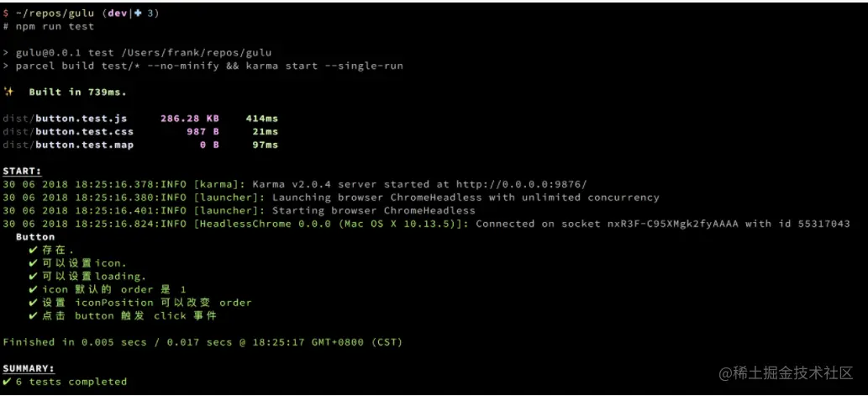Click the "Button" test suite label
Screen dimensions: 868x396
[35, 237]
